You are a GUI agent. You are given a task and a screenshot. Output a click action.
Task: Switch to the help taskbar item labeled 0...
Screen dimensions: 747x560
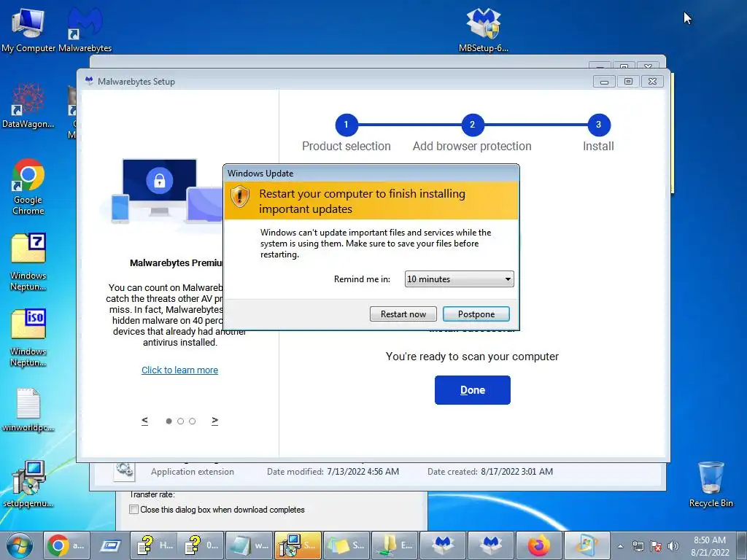click(x=201, y=545)
